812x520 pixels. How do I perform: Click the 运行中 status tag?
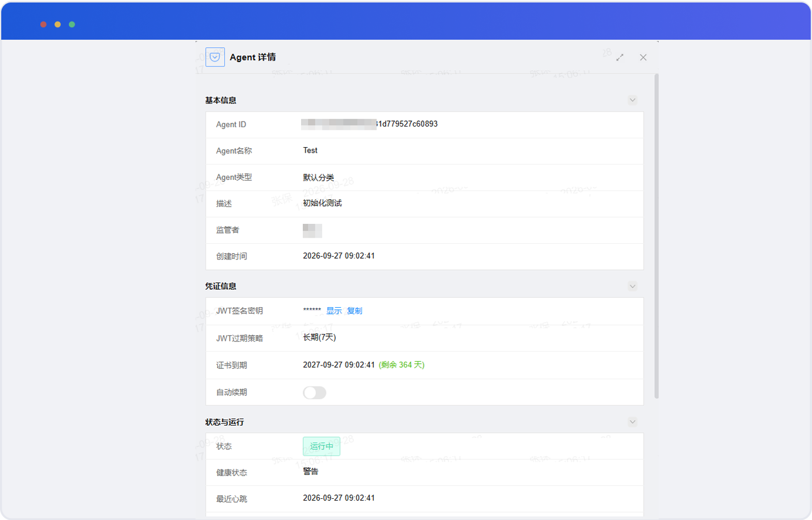[x=322, y=447]
